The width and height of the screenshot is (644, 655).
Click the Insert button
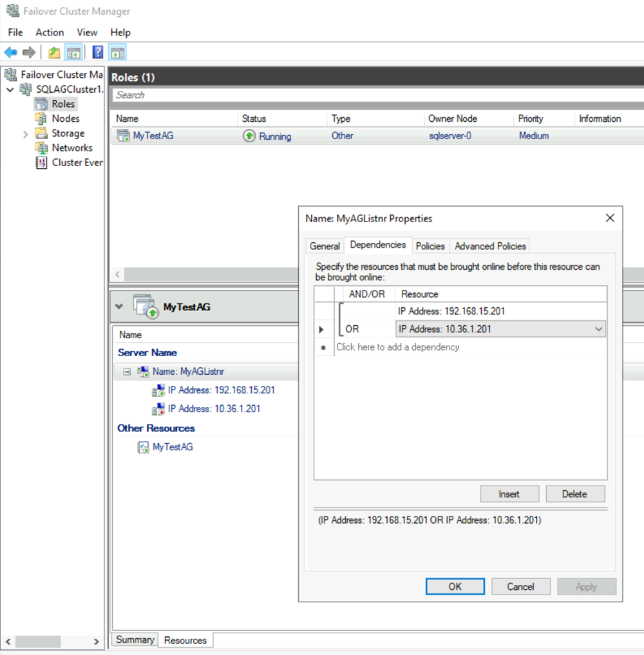[x=509, y=494]
